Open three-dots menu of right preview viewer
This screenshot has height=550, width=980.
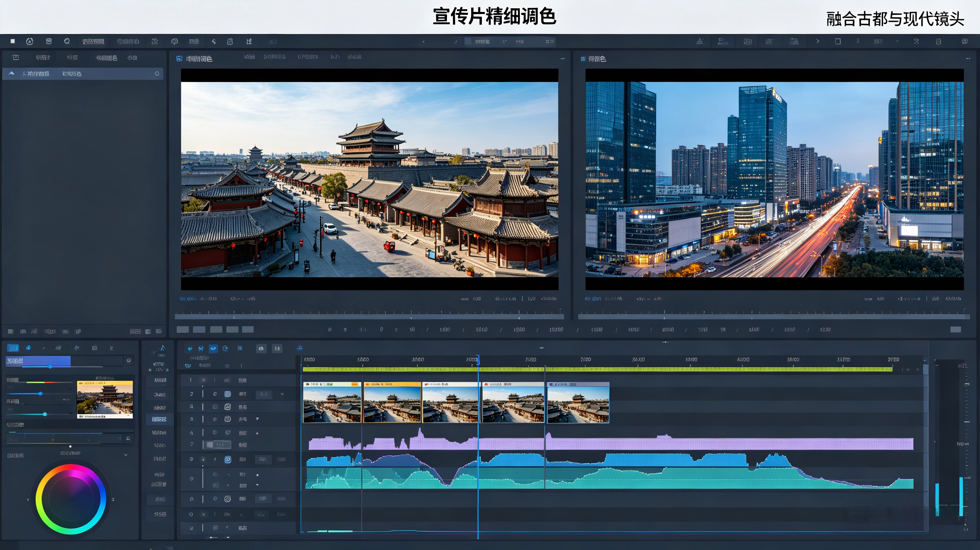(968, 58)
